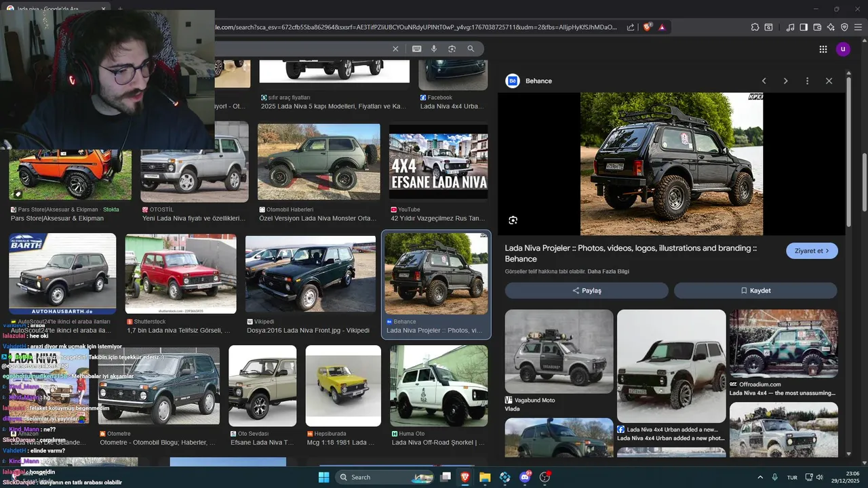Toggle the browser sidebar panel
868x488 pixels.
point(804,27)
